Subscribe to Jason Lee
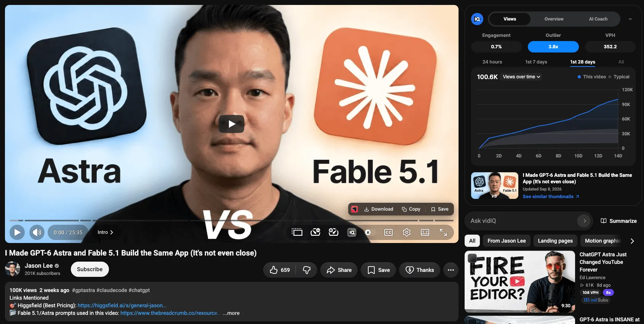Screen dimensions: 644x324 click(x=90, y=269)
